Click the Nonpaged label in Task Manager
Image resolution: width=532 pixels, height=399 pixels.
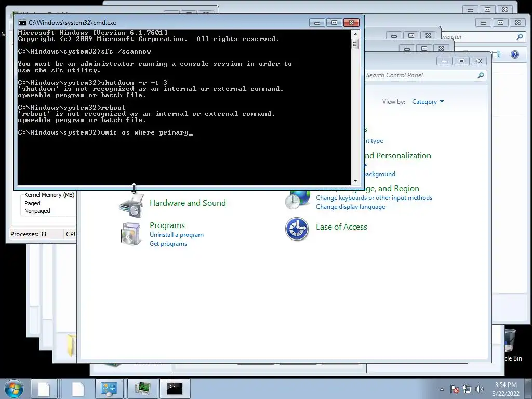(37, 211)
